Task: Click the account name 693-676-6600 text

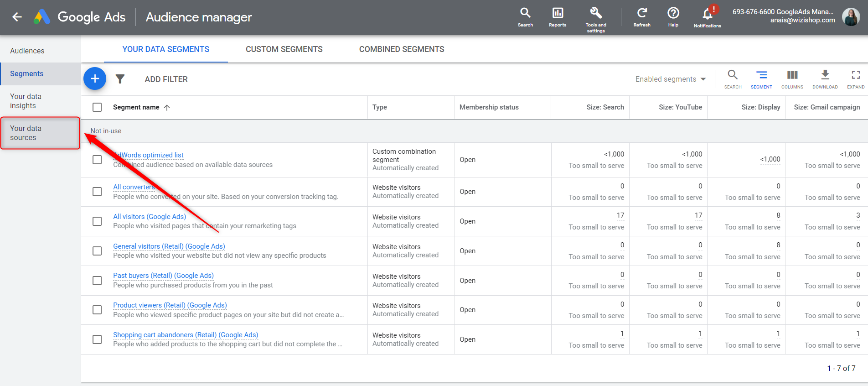Action: (783, 12)
